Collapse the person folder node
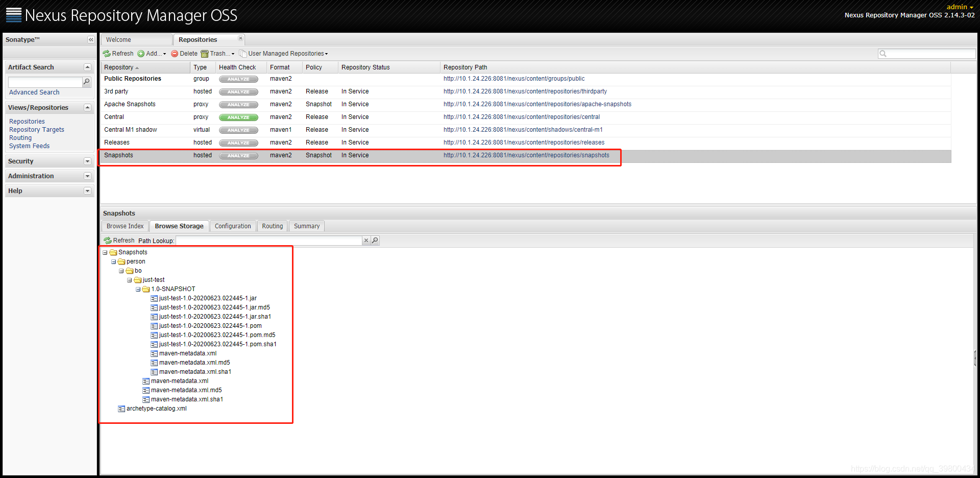980x478 pixels. click(x=113, y=261)
